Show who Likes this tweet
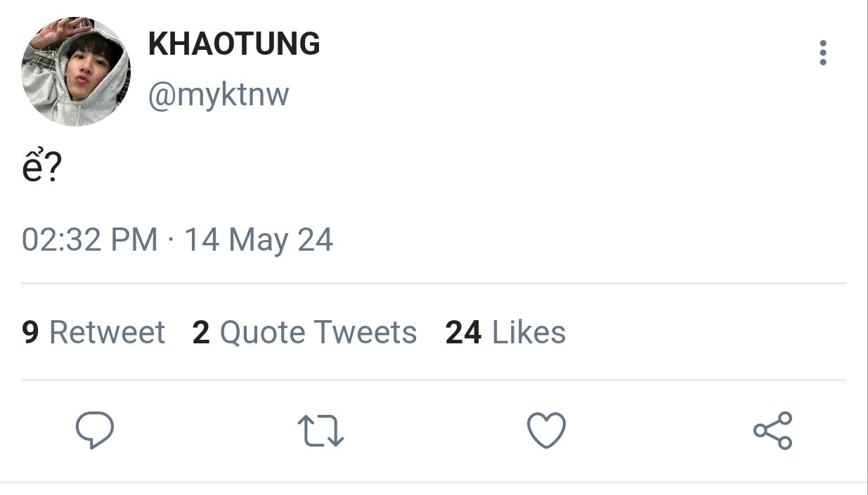 [x=529, y=332]
